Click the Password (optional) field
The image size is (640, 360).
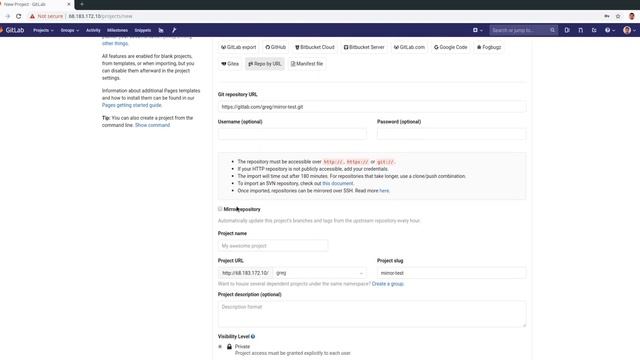(x=451, y=134)
